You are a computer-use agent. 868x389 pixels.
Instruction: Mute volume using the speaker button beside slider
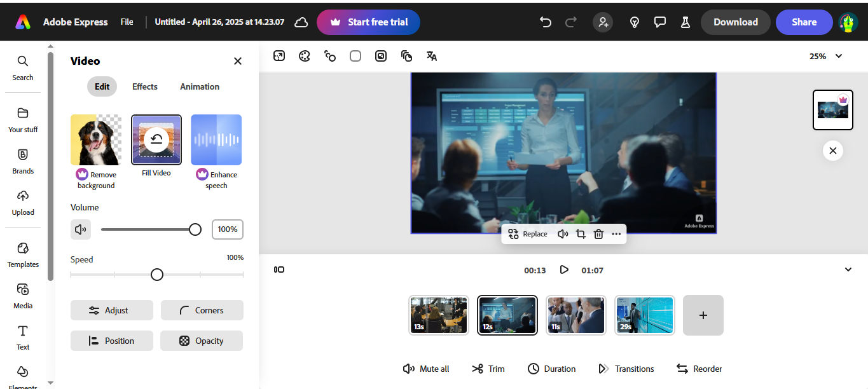81,229
